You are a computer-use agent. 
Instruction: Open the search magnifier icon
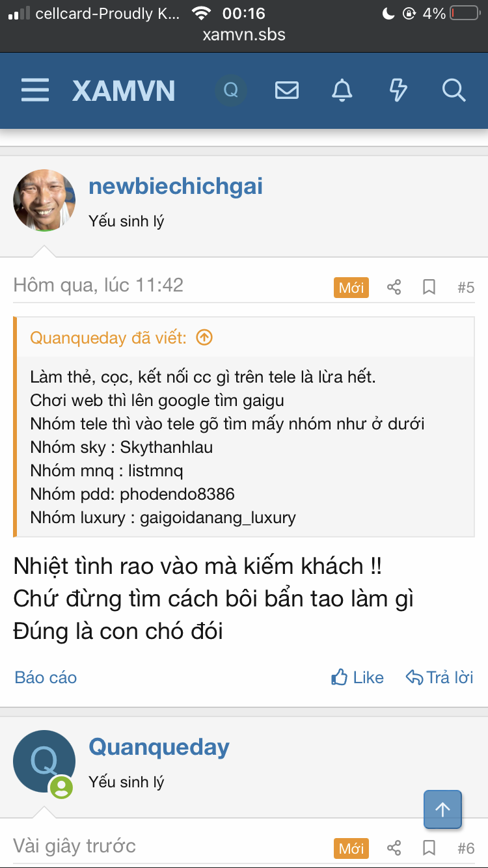tap(454, 90)
